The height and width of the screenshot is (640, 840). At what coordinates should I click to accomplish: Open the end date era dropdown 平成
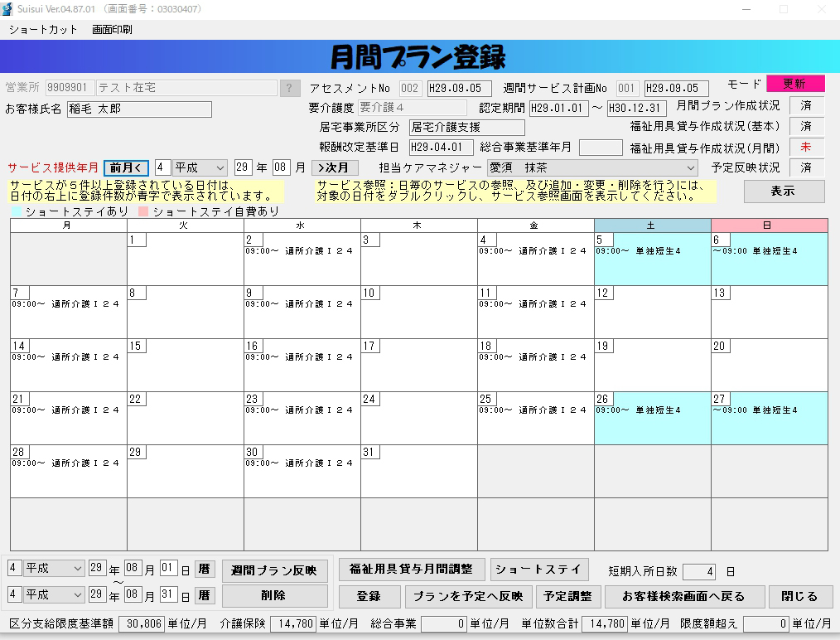[54, 594]
